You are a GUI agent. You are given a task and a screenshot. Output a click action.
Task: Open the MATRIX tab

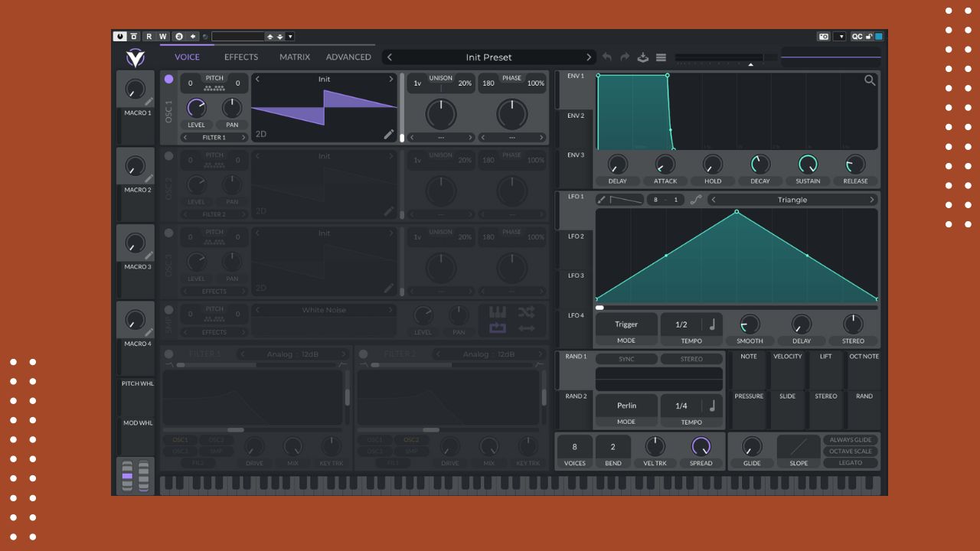(293, 57)
